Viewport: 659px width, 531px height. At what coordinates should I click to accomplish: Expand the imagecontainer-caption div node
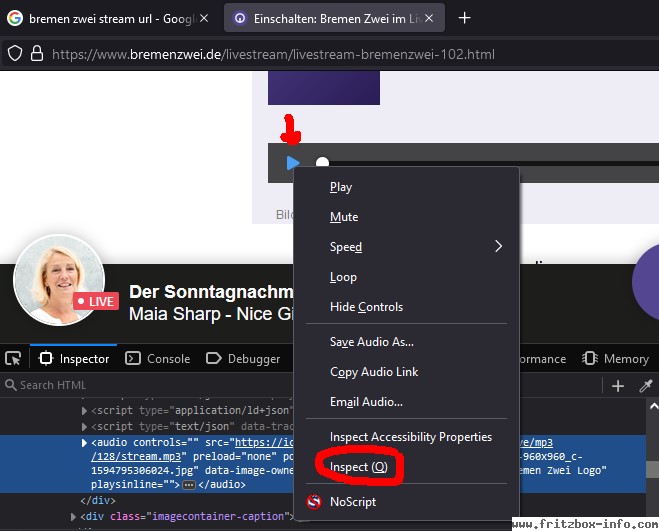(x=73, y=517)
